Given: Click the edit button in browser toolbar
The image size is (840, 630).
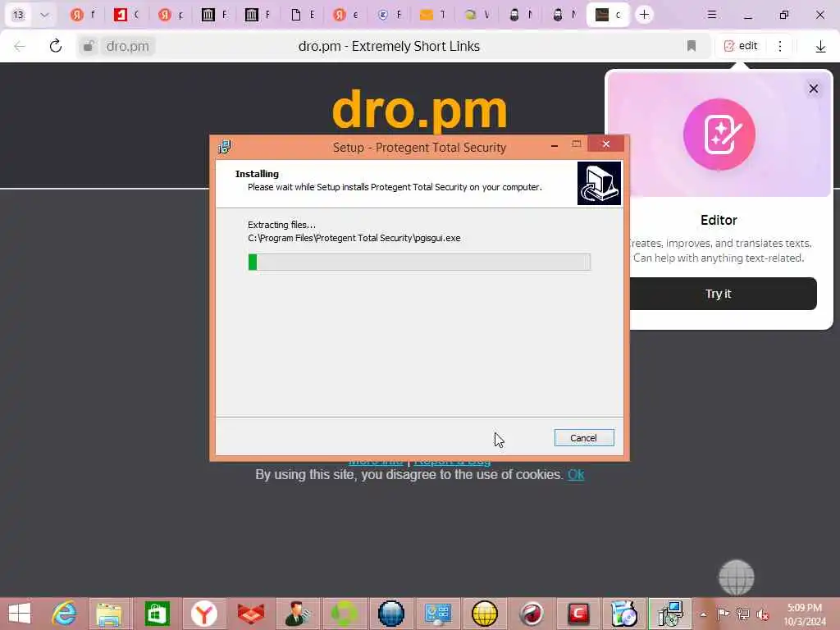Looking at the screenshot, I should pos(742,46).
